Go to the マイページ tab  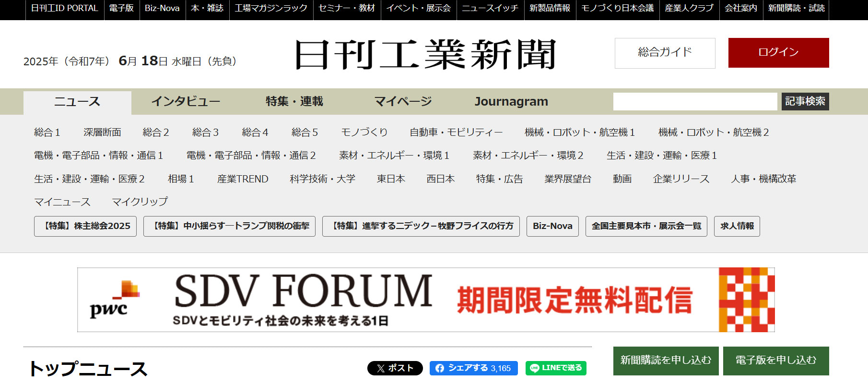[x=403, y=101]
